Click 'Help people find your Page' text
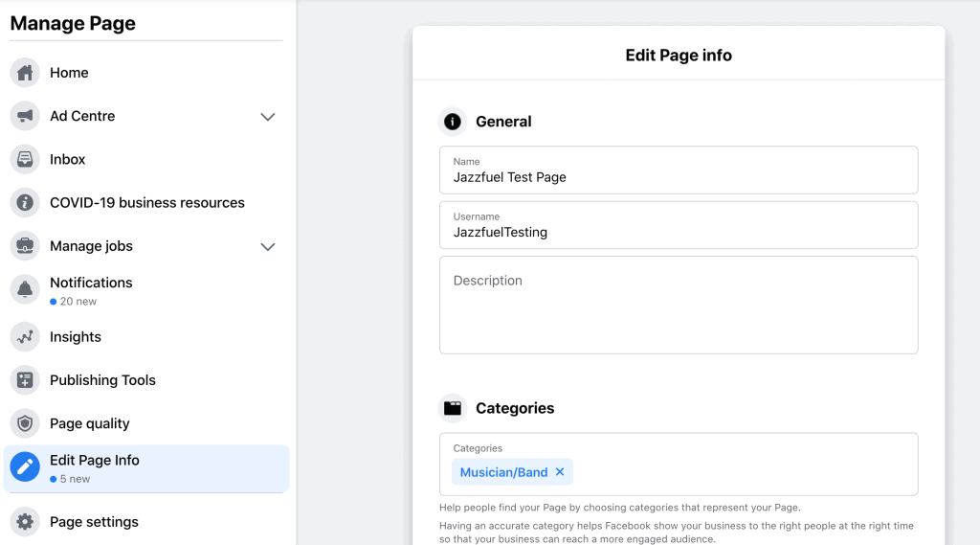The height and width of the screenshot is (545, 980). [620, 508]
